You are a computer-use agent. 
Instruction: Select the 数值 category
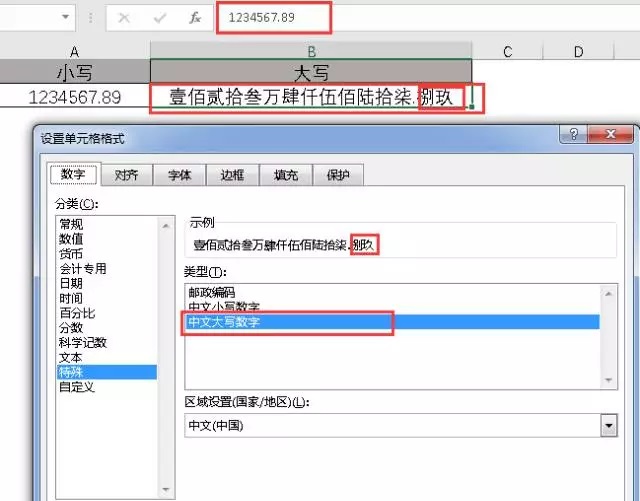coord(71,239)
